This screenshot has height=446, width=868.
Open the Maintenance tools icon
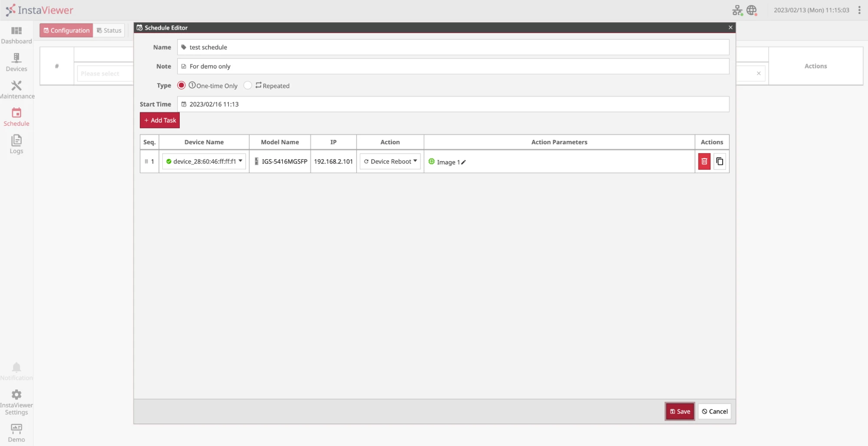(17, 86)
